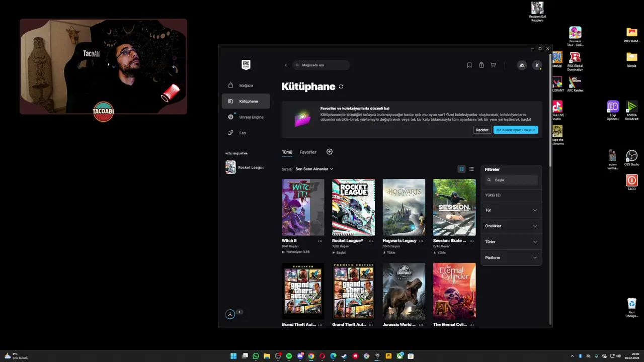Open Fab in the sidebar
Image resolution: width=644 pixels, height=362 pixels.
click(246, 133)
